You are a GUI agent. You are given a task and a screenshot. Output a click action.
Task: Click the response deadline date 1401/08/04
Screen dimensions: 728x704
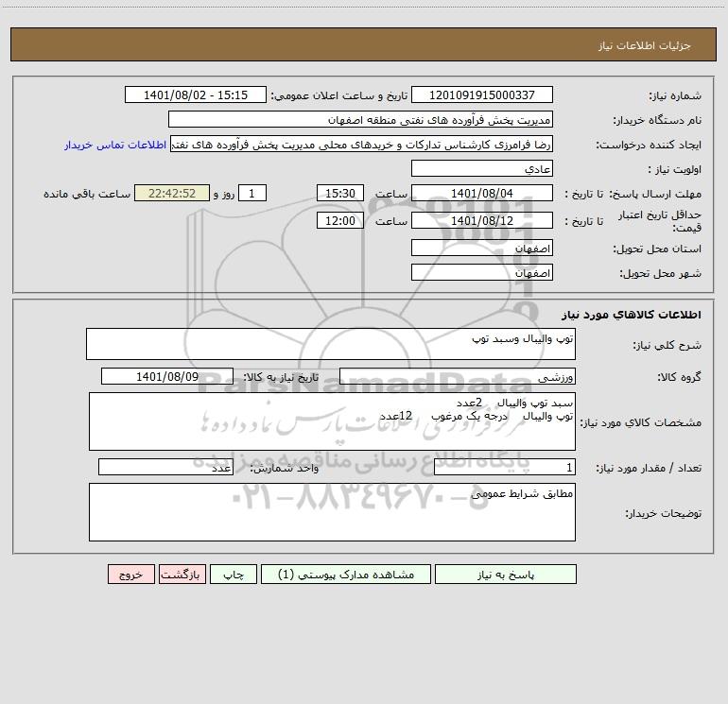[x=482, y=193]
